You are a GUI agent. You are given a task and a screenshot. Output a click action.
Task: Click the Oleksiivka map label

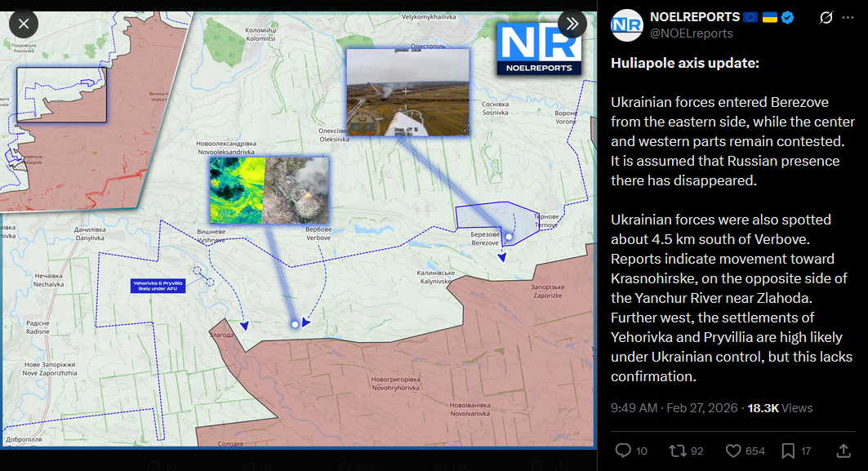[334, 135]
